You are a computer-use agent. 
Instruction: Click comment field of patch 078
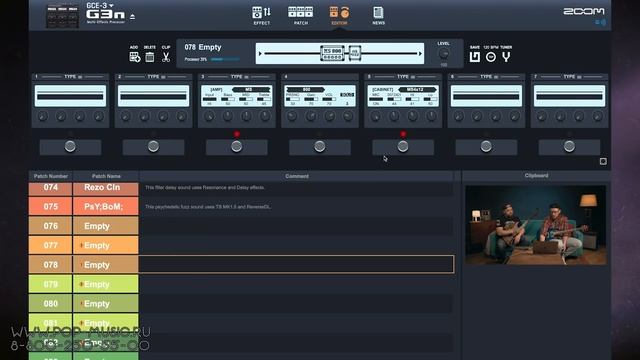(297, 264)
